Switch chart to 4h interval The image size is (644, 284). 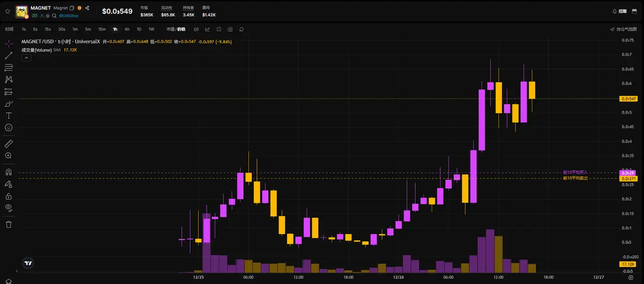[127, 29]
